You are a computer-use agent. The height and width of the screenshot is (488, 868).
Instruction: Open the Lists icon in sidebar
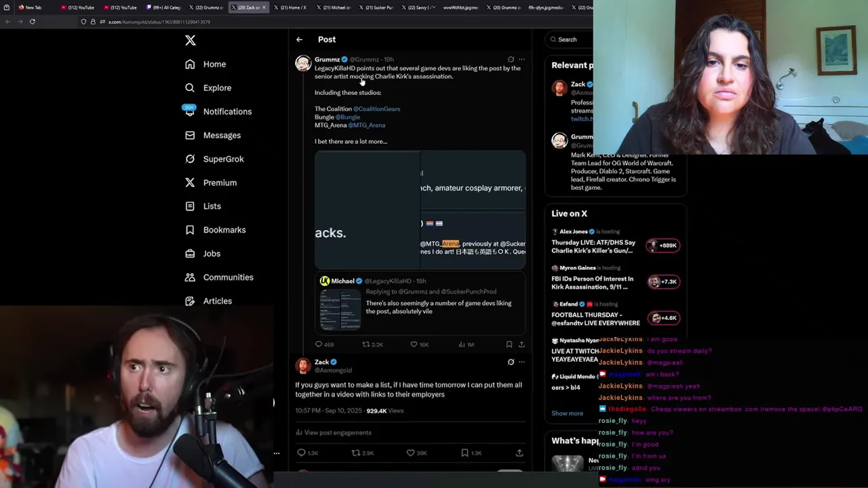click(x=190, y=206)
